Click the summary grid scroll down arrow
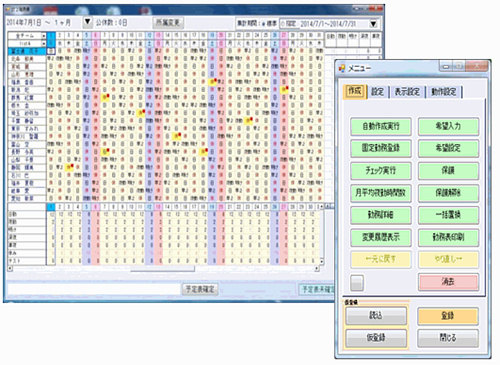Screen dimensions: 500x365 [321, 262]
